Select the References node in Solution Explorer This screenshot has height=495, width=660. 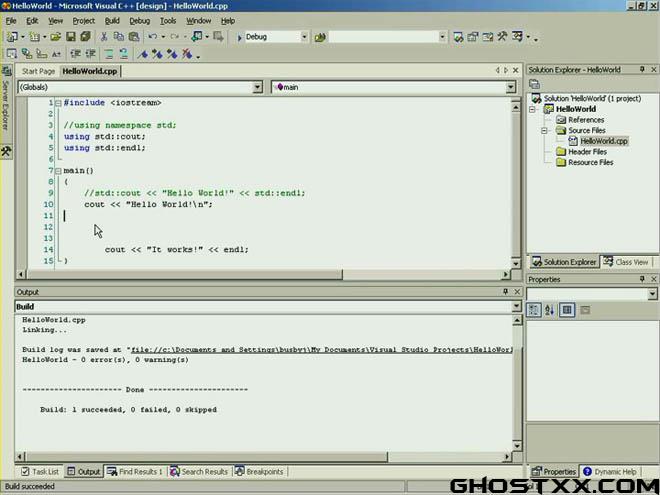(x=586, y=120)
